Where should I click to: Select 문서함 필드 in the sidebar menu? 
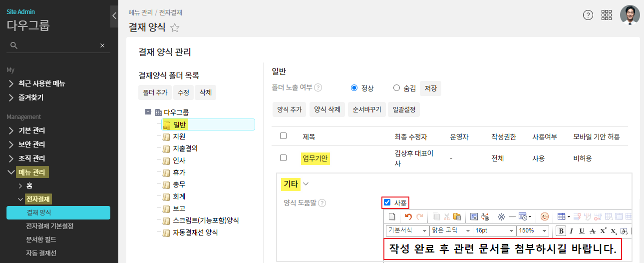41,239
